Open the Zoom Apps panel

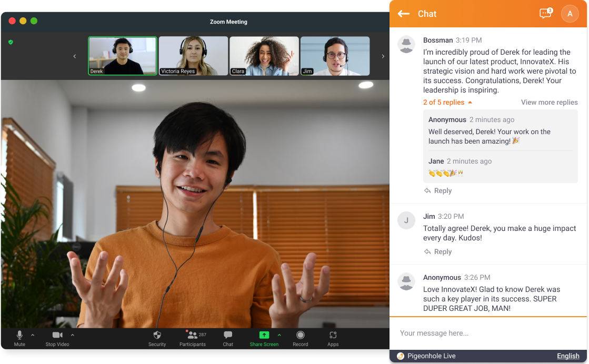coord(333,338)
